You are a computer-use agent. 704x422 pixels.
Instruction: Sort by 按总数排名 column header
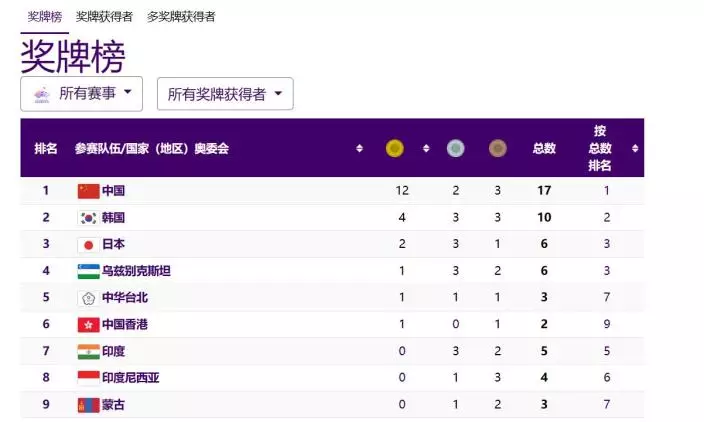coord(600,148)
